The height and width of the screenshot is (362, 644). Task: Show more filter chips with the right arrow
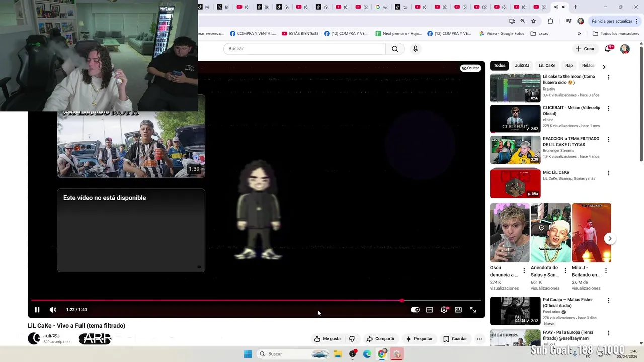point(604,67)
